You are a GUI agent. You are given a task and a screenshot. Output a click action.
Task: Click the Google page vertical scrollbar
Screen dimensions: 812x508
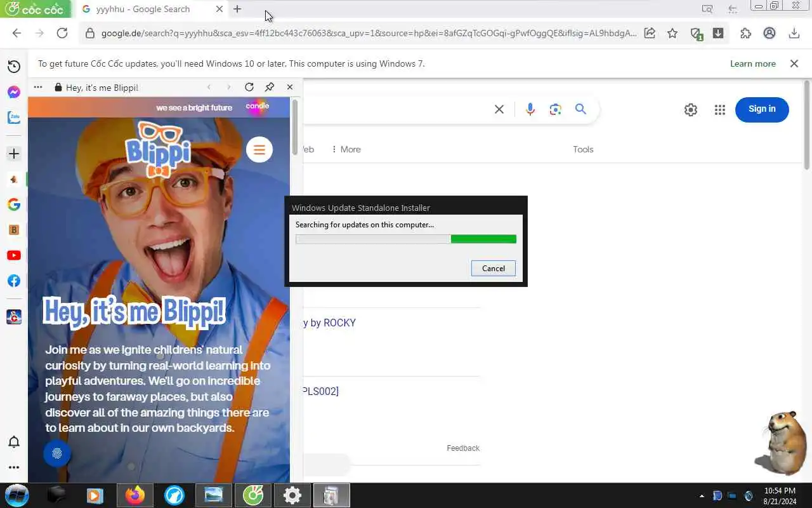(808, 124)
